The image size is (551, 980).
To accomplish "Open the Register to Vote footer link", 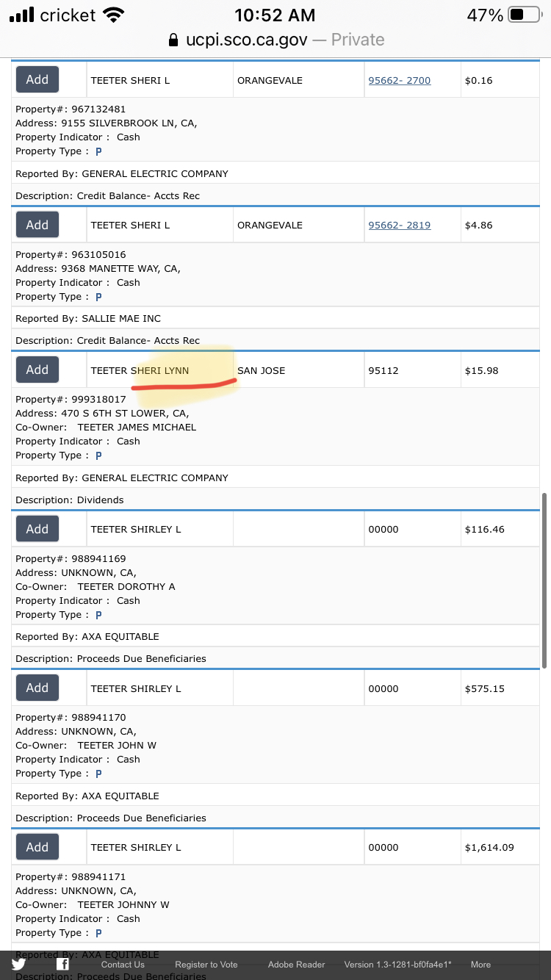I will pyautogui.click(x=206, y=965).
